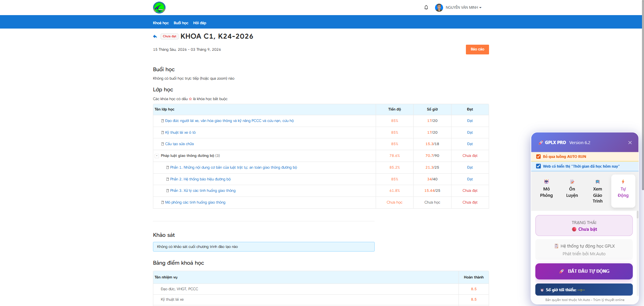Click document icon beside Kỹ thuật lái xe
Viewport: 644px width, 306px height.
point(162,133)
